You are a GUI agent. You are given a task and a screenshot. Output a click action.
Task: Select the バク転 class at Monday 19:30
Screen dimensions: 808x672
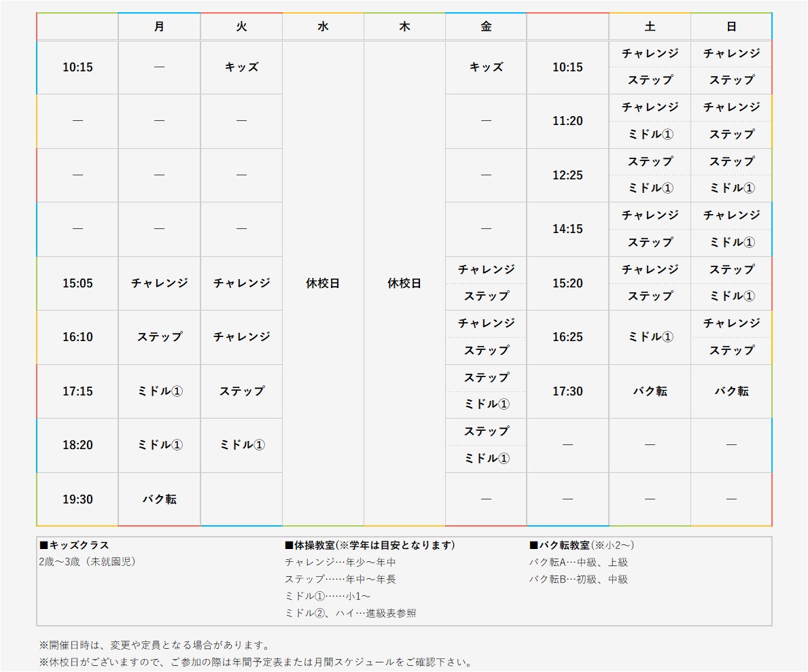(x=159, y=499)
